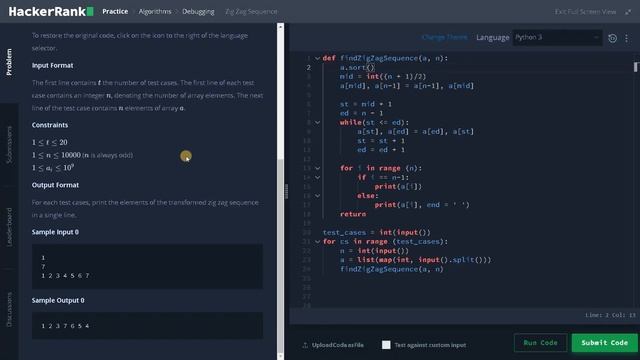Select the Leaderboard side tab
Screen dimensions: 640x360
pyautogui.click(x=9, y=227)
